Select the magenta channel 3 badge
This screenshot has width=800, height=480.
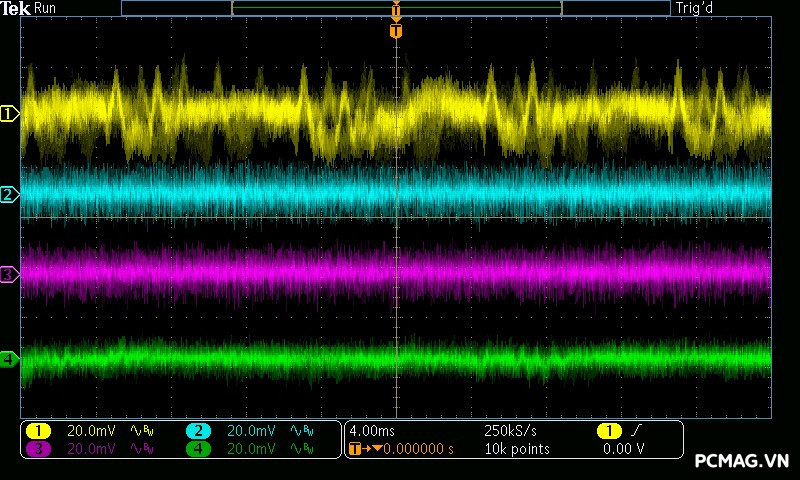point(38,449)
